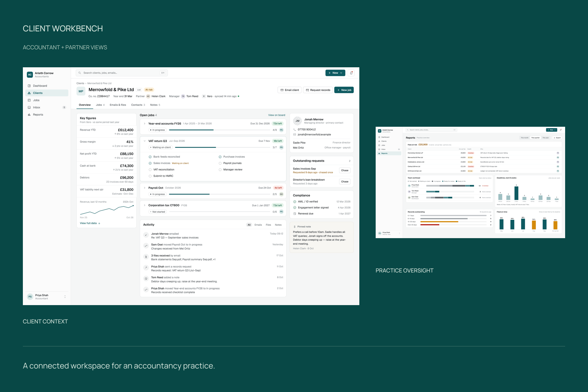Open Inbox in the main sidebar

pos(47,107)
